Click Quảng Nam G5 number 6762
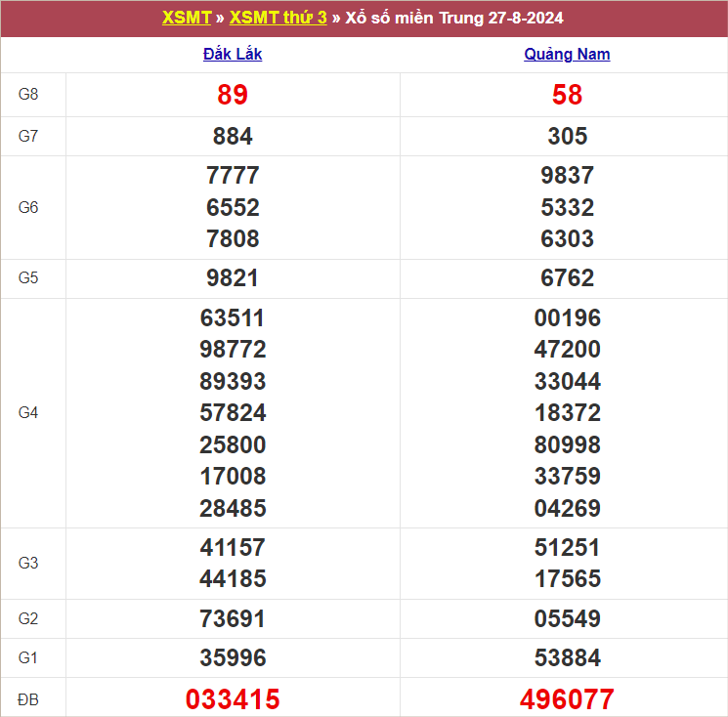This screenshot has width=728, height=717. (568, 278)
